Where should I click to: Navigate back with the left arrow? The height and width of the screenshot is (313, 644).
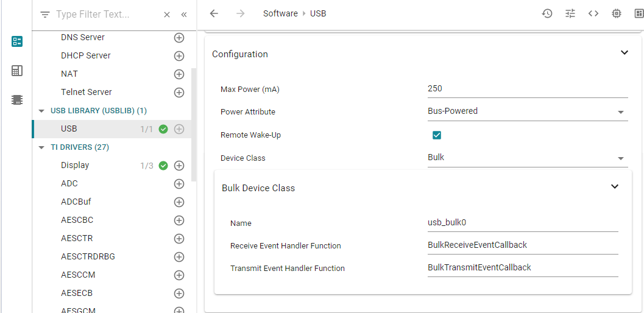(x=214, y=13)
